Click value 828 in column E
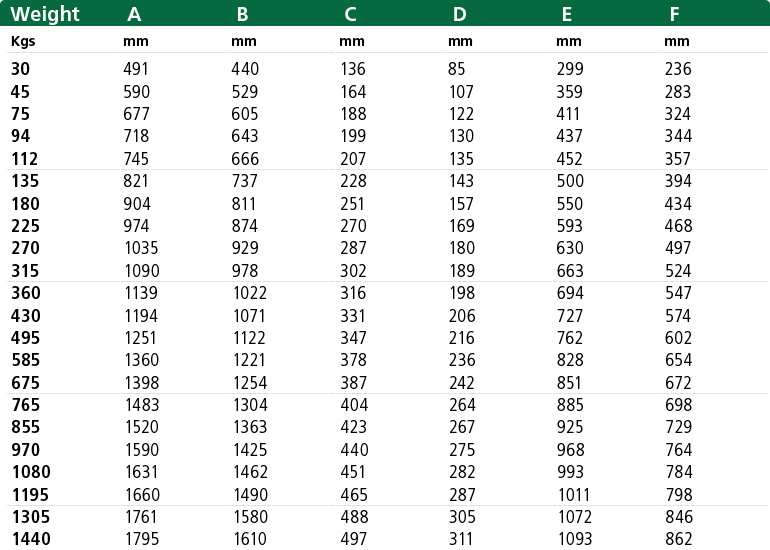The width and height of the screenshot is (770, 550). tap(570, 359)
